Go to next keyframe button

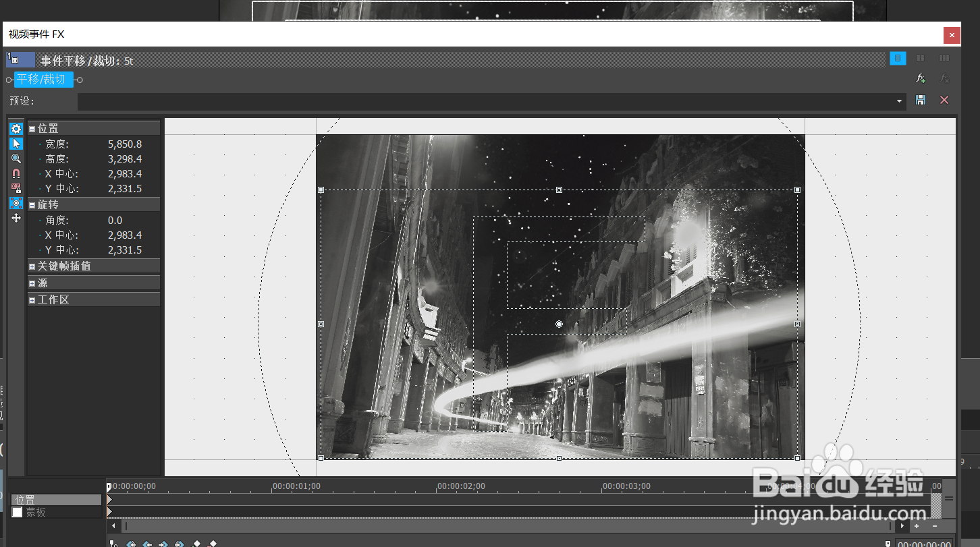point(163,544)
